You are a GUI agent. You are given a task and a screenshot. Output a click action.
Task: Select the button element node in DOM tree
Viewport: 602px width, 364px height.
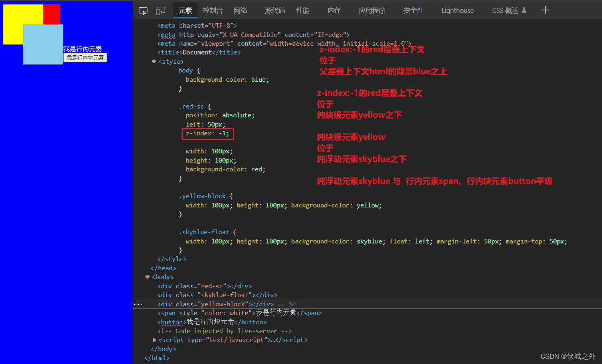pos(212,322)
